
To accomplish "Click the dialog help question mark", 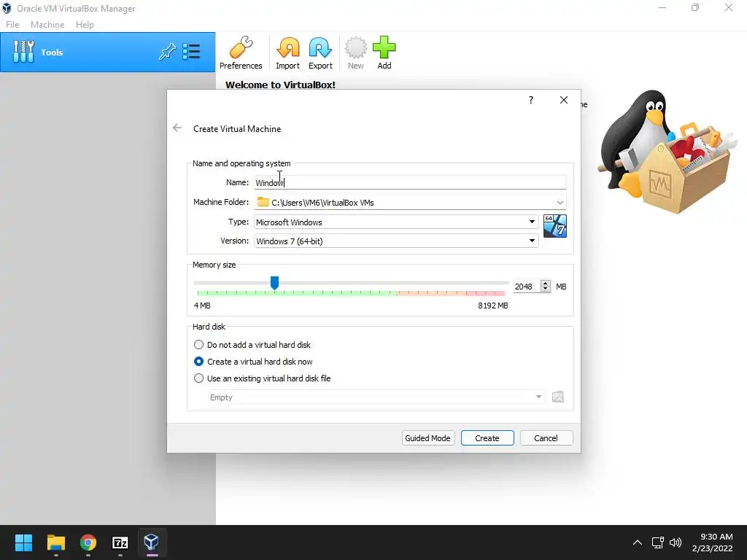I will pyautogui.click(x=531, y=100).
